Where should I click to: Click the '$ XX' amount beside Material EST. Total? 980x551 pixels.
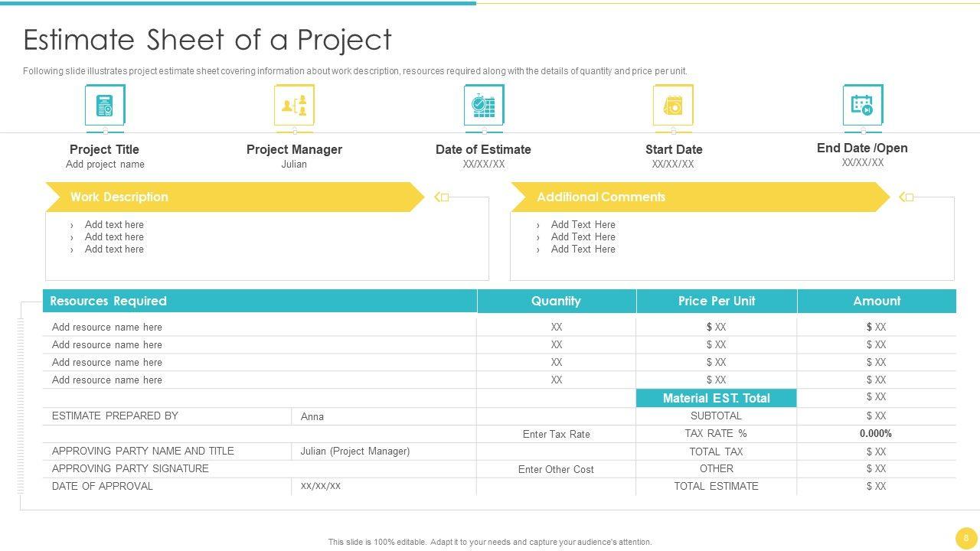877,396
